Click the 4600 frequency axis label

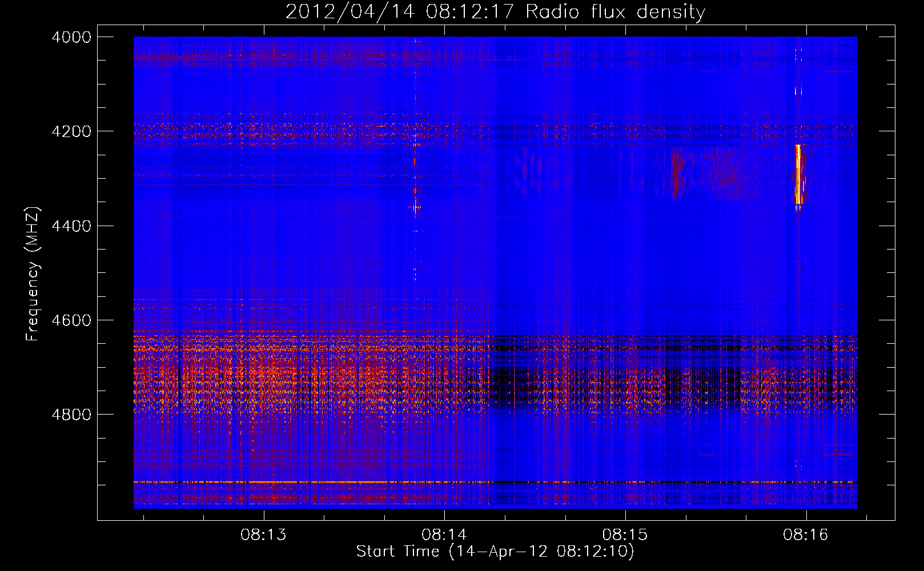pos(71,320)
